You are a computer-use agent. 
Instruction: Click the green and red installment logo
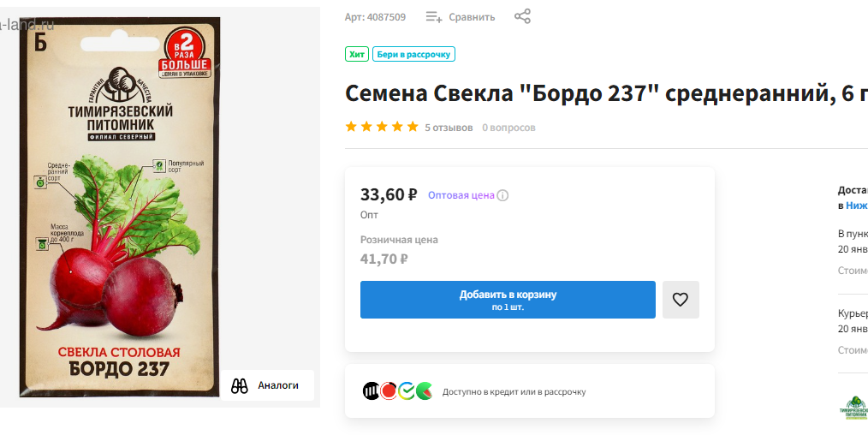424,391
